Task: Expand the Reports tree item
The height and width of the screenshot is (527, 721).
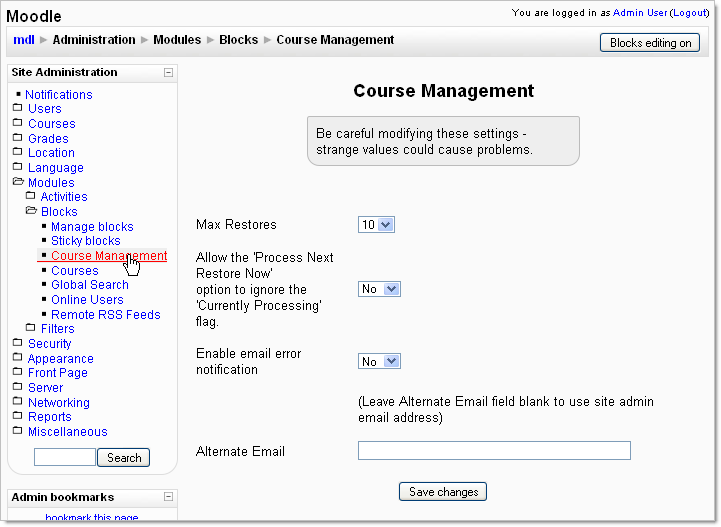Action: coord(50,417)
